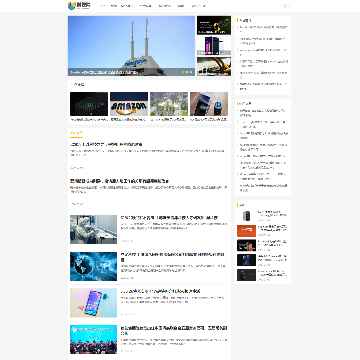Open the orange cables thumbnail beside the carousel

tap(214, 66)
